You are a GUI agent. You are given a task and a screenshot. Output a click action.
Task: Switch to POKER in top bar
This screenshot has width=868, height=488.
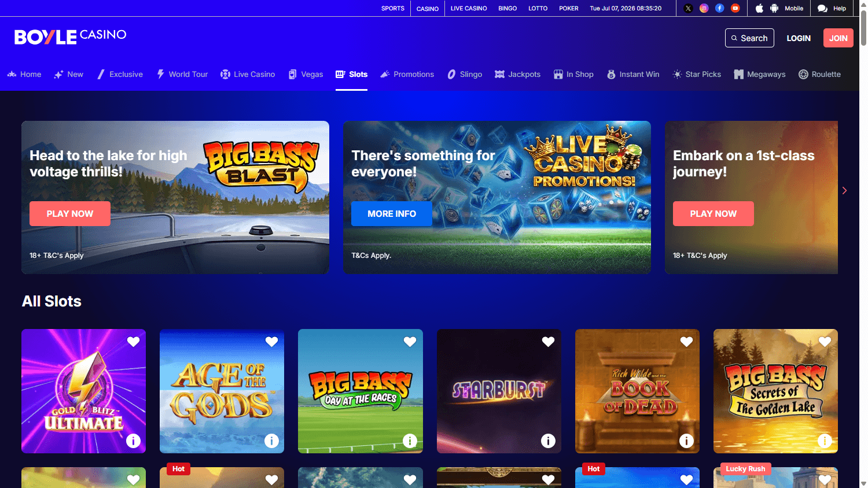coord(569,8)
